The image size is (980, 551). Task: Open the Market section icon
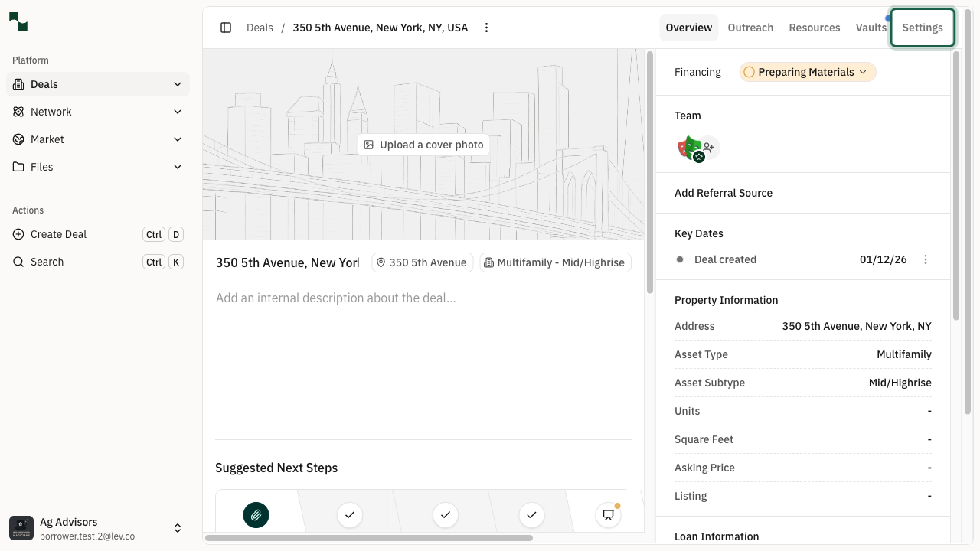coord(18,139)
